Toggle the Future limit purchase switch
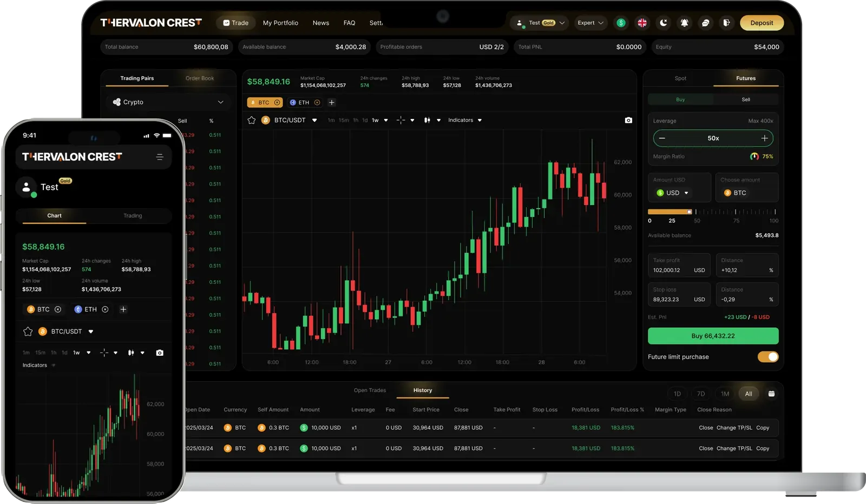 point(768,357)
